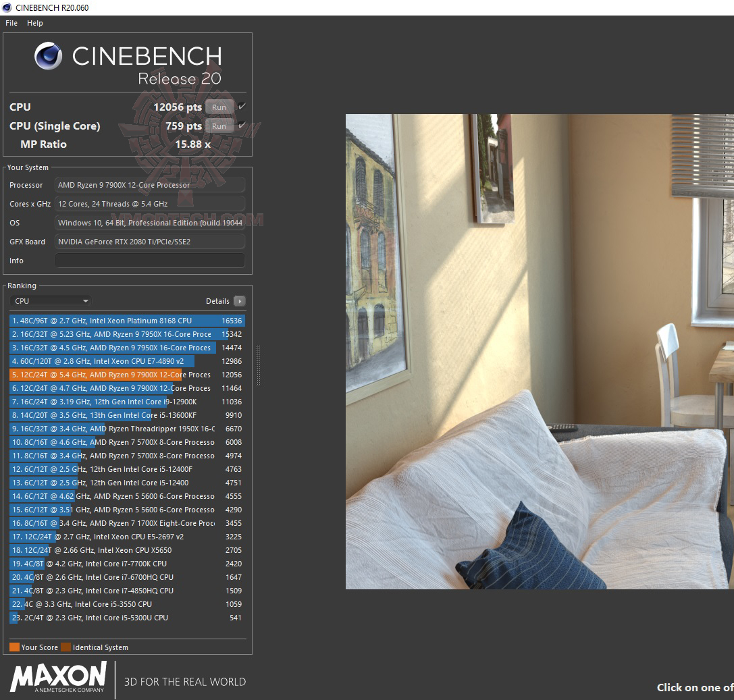Click the Cinebench title bar app icon
This screenshot has width=734, height=700.
tap(7, 7)
